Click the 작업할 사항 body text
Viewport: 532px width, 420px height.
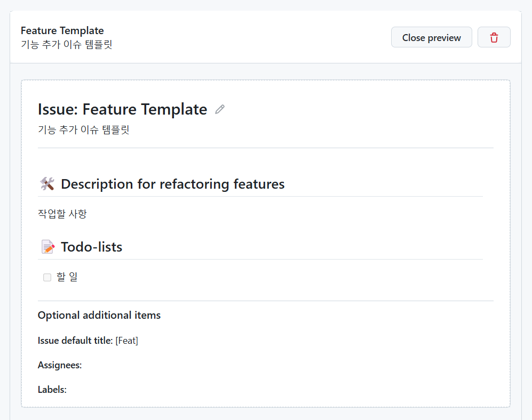click(62, 214)
